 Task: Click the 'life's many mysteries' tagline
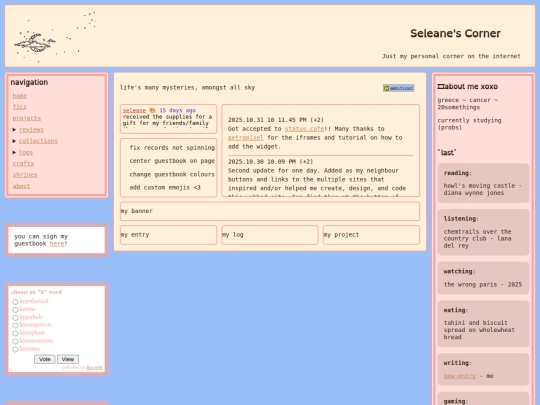[x=187, y=87]
